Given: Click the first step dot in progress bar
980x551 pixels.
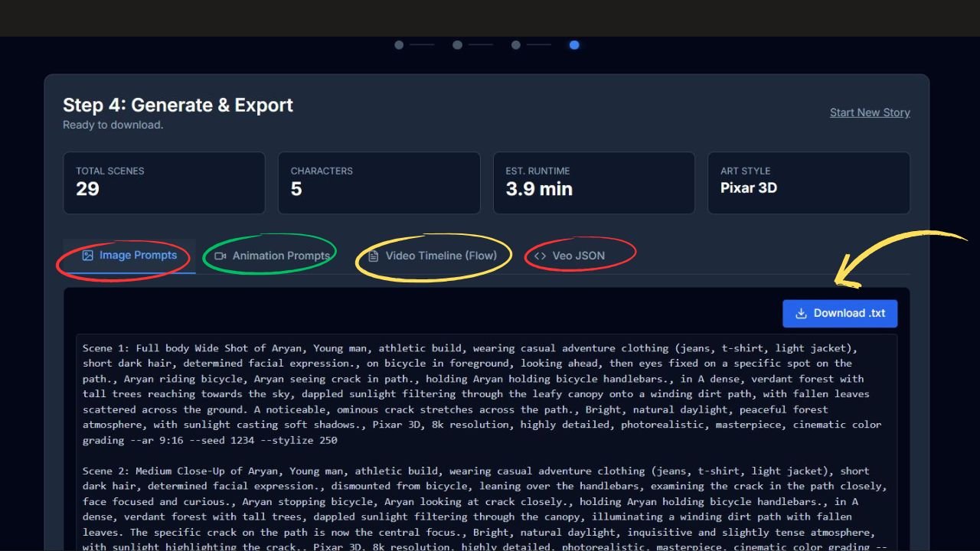Looking at the screenshot, I should (398, 45).
